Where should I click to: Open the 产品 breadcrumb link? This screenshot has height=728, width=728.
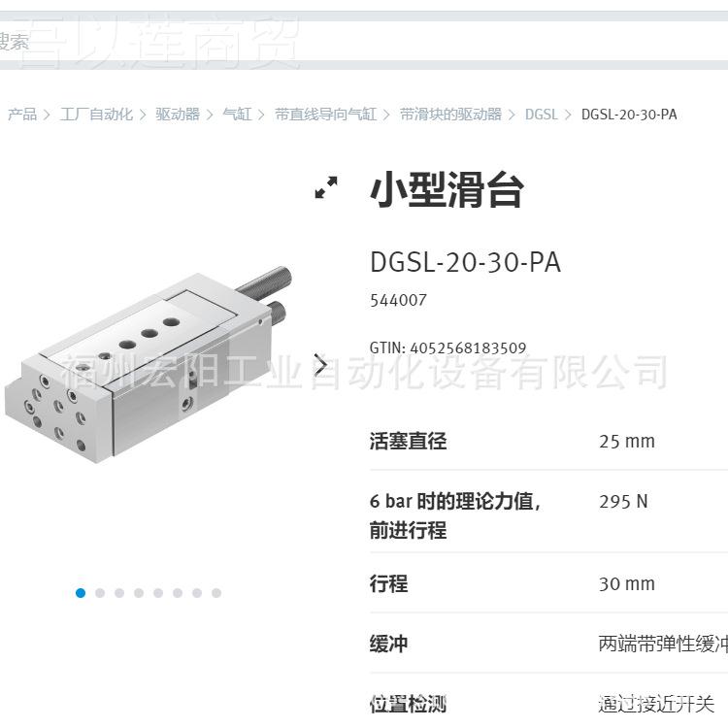(x=22, y=115)
